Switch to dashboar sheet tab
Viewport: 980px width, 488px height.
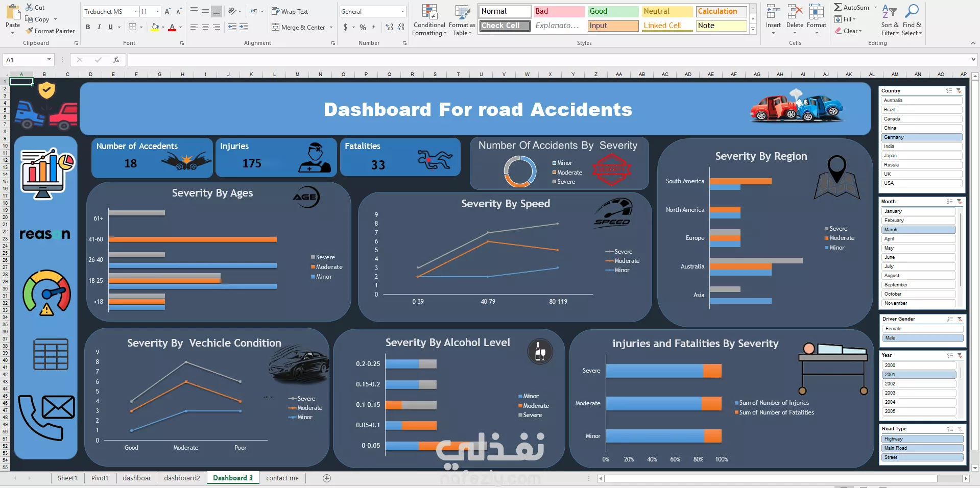coord(137,478)
